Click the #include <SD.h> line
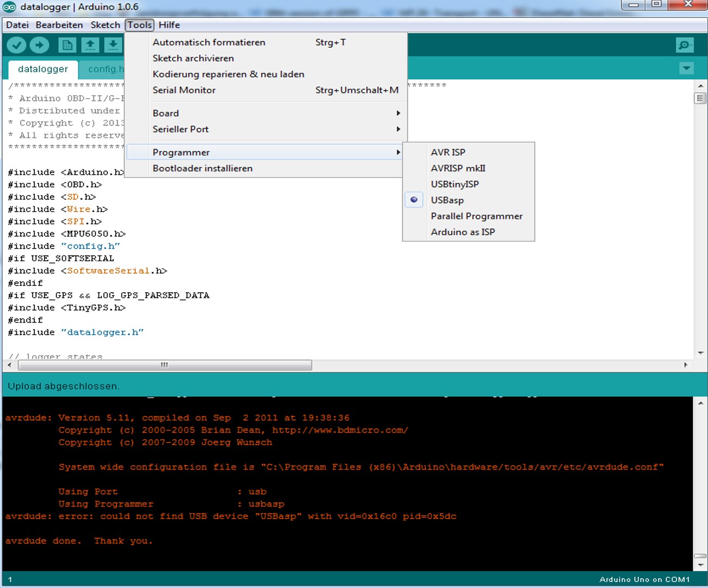The height and width of the screenshot is (588, 708). [52, 197]
